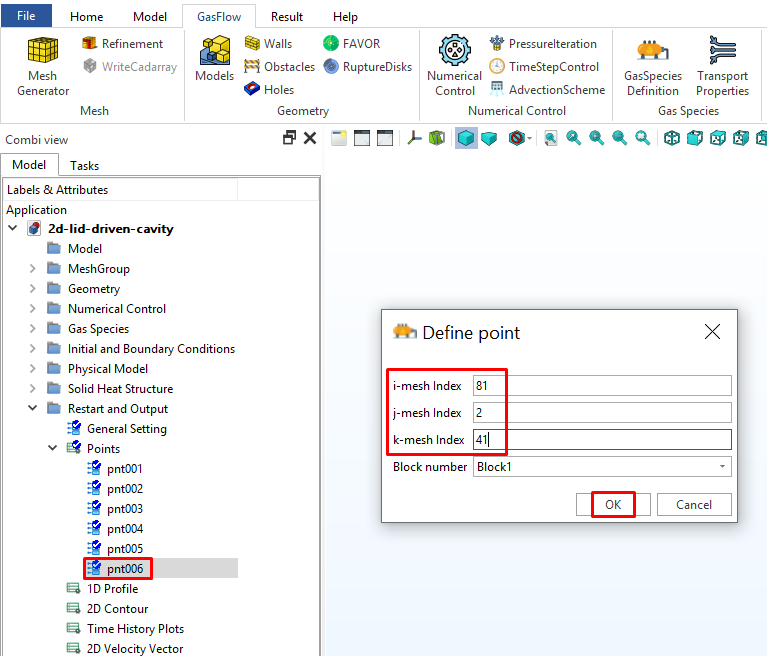Open the Mesh Generator tool
Screen dimensions: 767x656
[x=43, y=66]
